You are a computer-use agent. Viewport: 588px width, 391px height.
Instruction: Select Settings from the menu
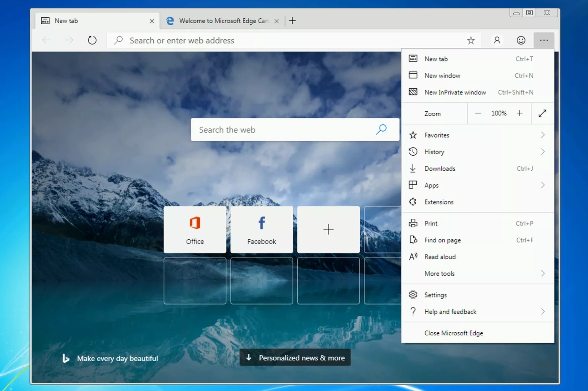click(x=435, y=295)
